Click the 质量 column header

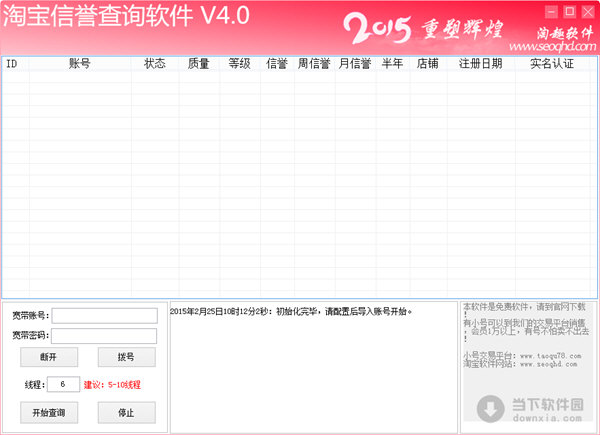[x=198, y=64]
